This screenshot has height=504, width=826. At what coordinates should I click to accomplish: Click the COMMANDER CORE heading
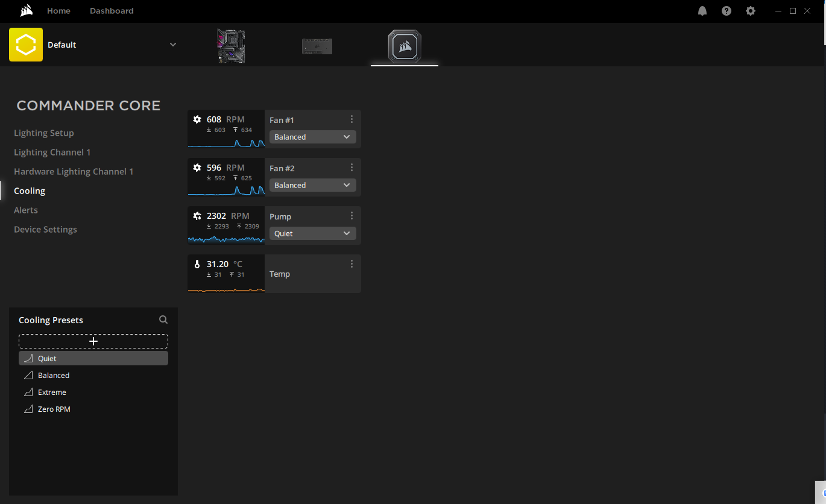click(89, 106)
